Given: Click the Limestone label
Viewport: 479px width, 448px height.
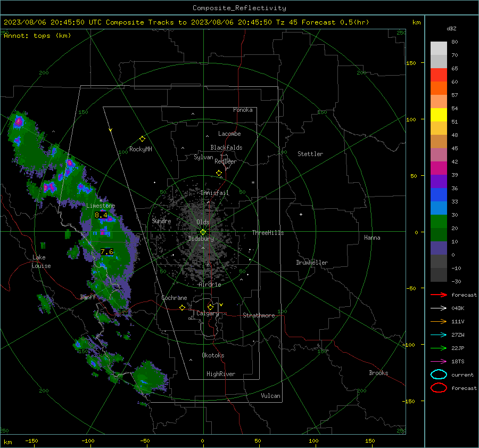Looking at the screenshot, I should coord(101,206).
